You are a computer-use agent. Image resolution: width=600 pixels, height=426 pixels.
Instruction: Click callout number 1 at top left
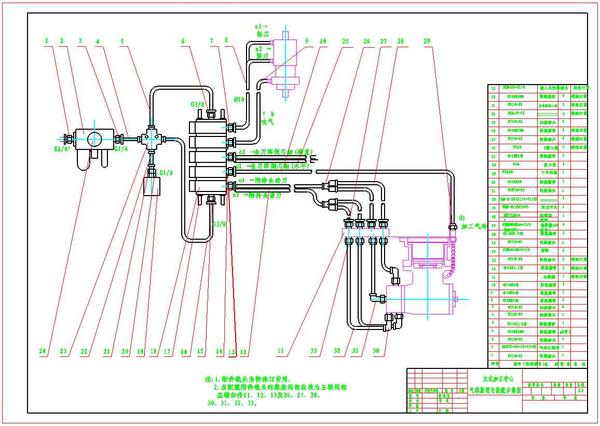click(x=47, y=41)
